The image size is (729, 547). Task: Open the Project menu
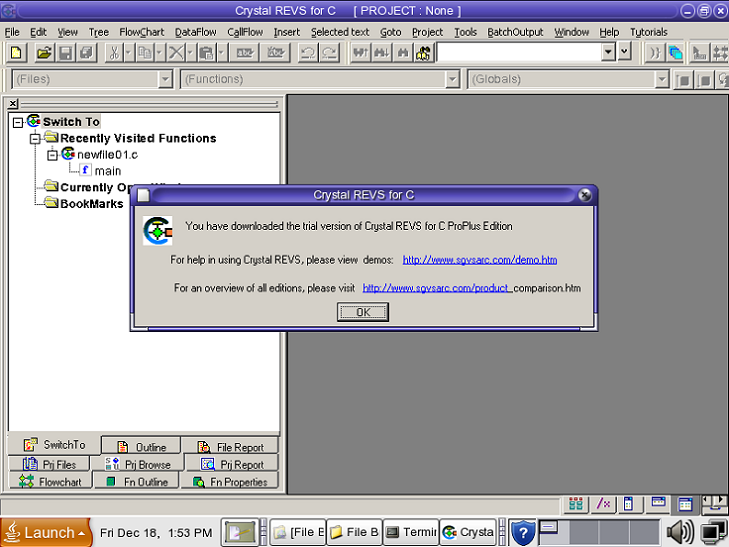(427, 32)
